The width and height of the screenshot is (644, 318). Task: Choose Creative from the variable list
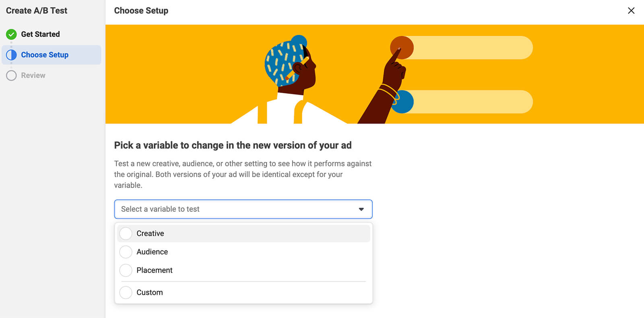click(150, 233)
